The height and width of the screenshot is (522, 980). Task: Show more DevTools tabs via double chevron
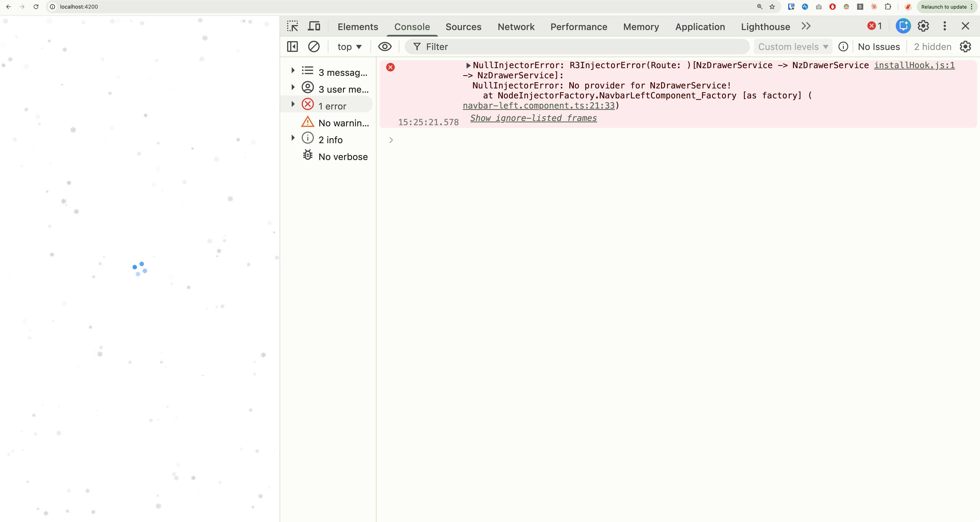click(806, 26)
